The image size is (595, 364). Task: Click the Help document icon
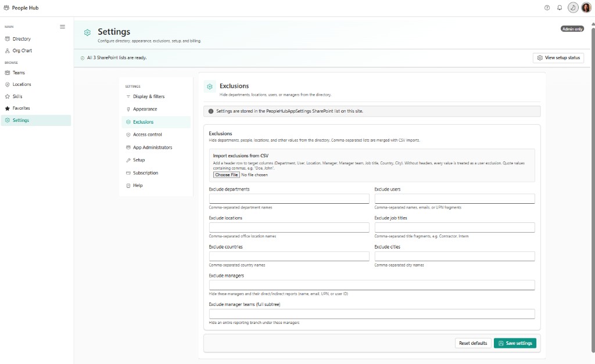(128, 185)
